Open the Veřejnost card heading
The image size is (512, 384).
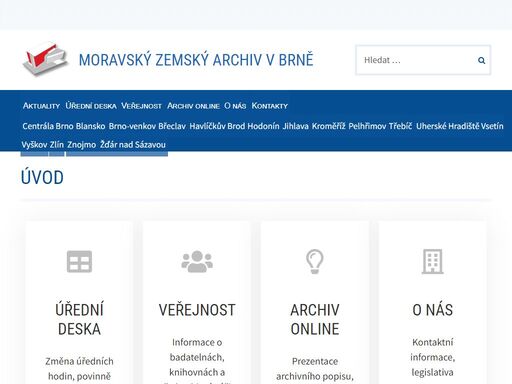point(197,310)
